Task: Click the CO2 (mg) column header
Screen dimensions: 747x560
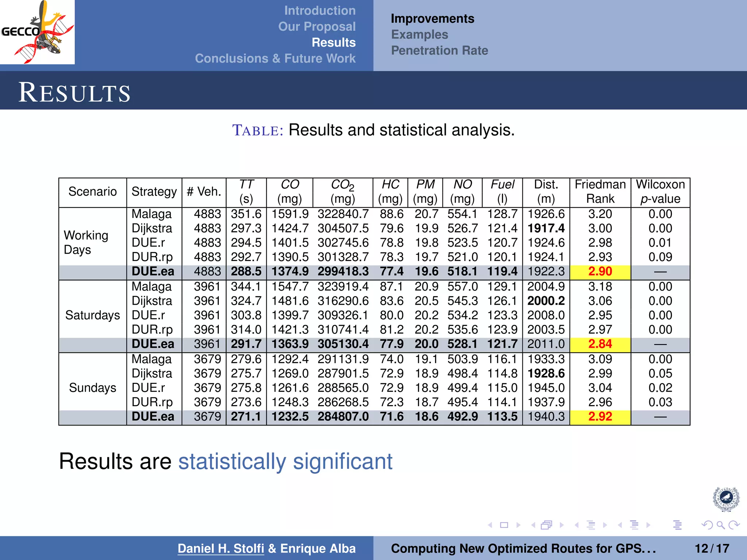Action: (342, 191)
